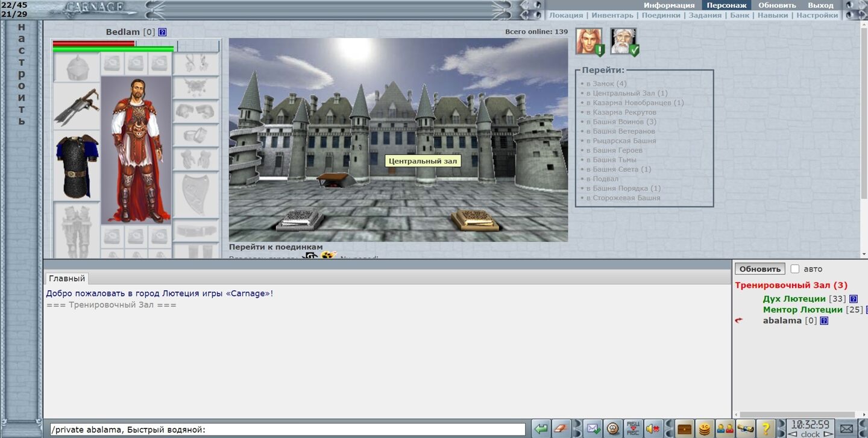Go to в Сторожевая Башня

point(623,198)
